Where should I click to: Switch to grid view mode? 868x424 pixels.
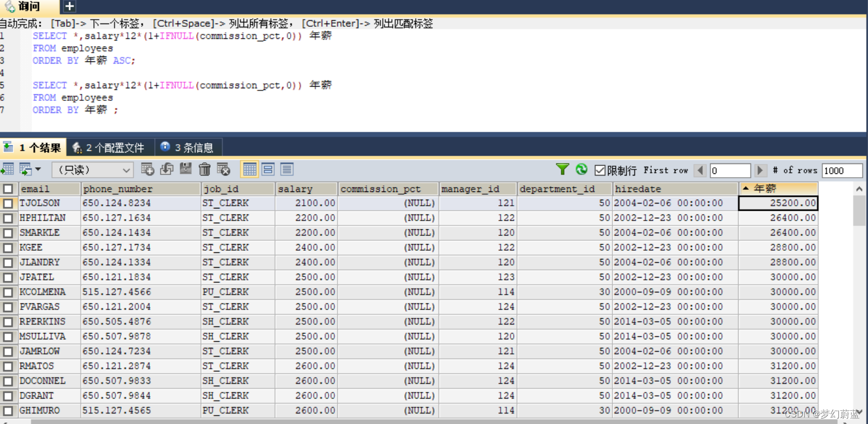(250, 169)
